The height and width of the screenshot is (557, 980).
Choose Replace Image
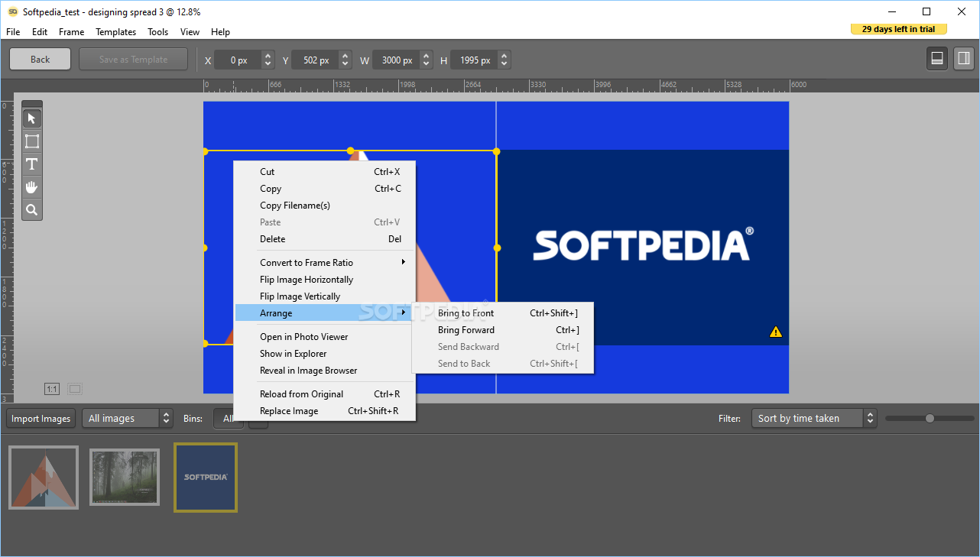(x=325, y=411)
